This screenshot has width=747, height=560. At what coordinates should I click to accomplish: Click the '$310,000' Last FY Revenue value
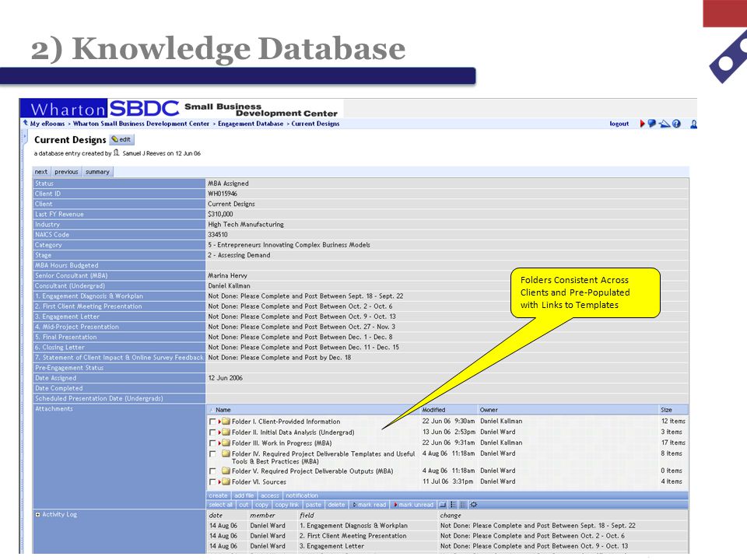pyautogui.click(x=220, y=215)
